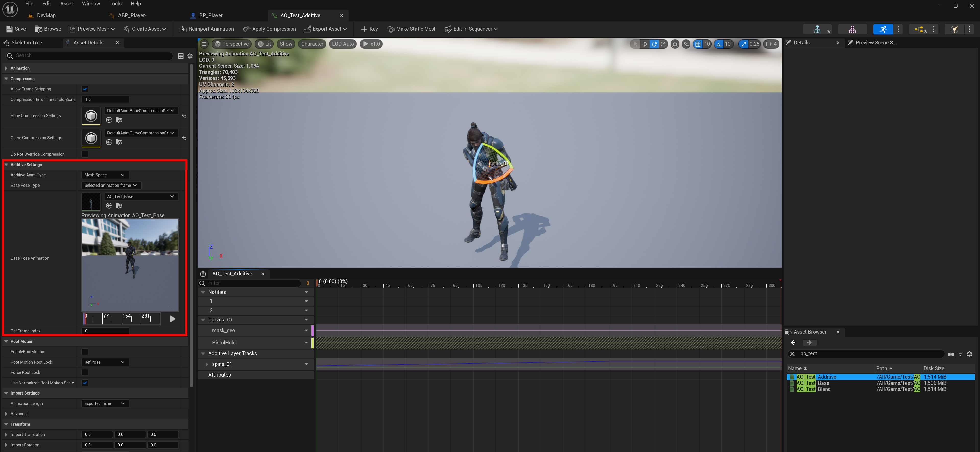Reset Curve Compression Settings to default
The image size is (980, 452).
click(184, 138)
